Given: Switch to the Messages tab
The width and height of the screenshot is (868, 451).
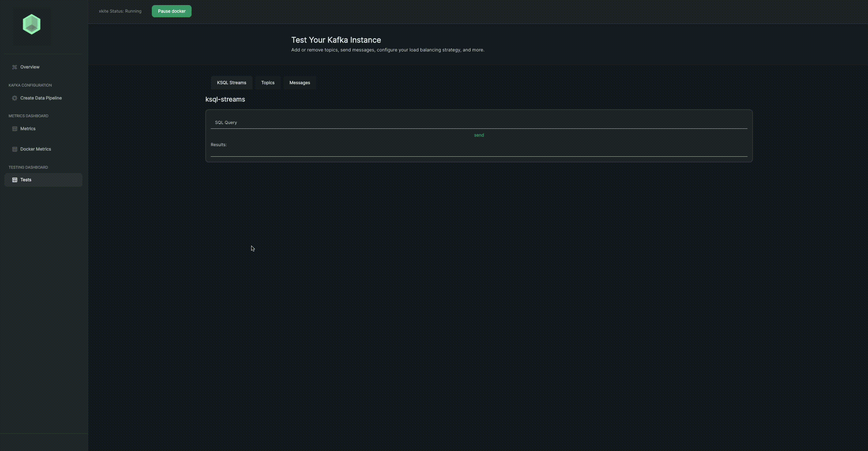Looking at the screenshot, I should point(300,83).
